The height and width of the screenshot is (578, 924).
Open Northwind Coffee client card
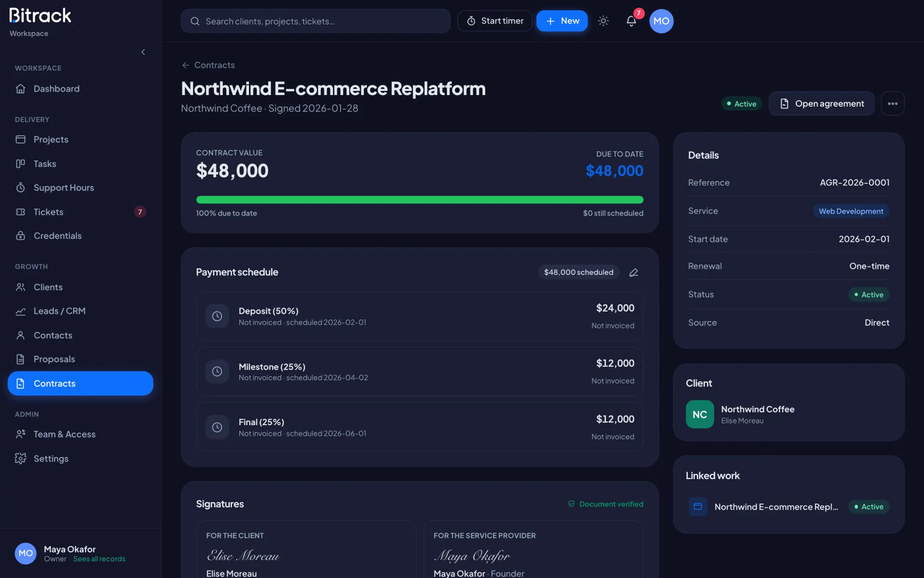coord(788,414)
